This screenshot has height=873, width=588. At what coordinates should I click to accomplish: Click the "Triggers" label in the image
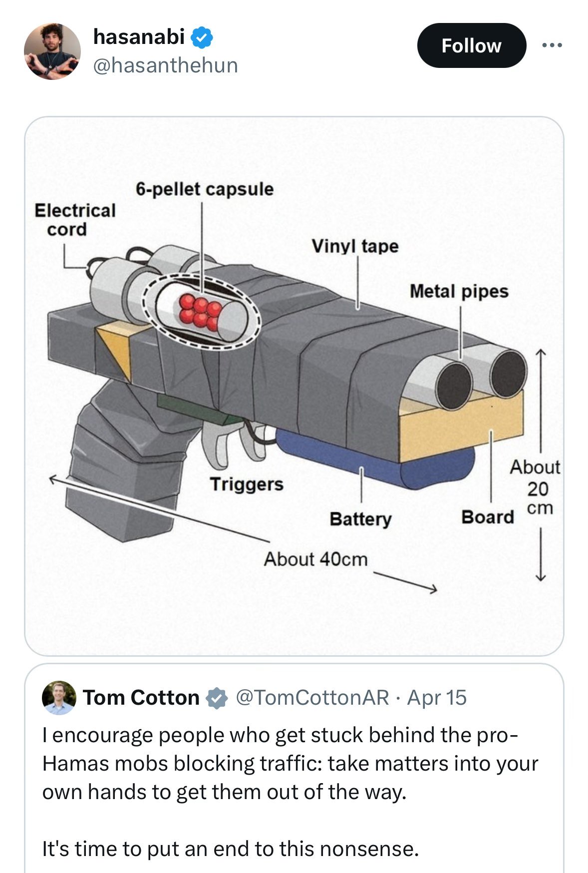point(246,484)
